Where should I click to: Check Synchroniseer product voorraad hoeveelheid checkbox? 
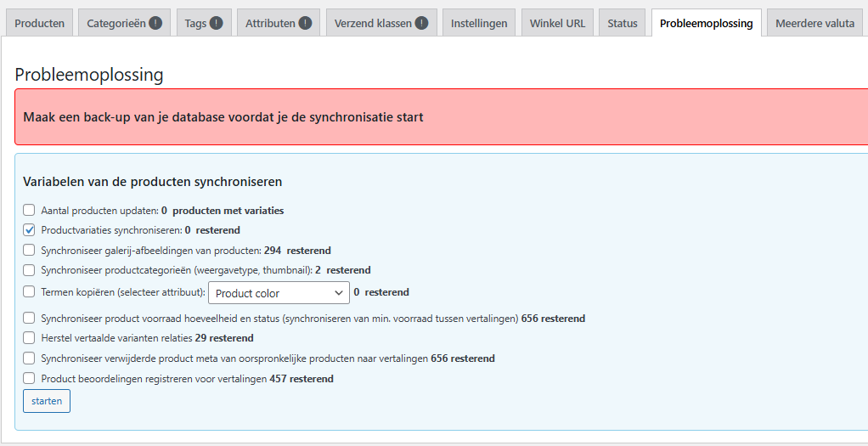click(29, 318)
